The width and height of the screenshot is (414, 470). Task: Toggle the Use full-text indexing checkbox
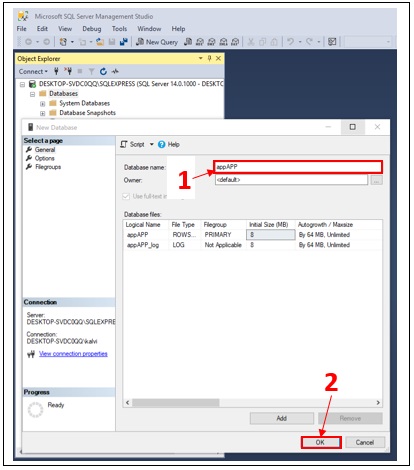point(126,196)
